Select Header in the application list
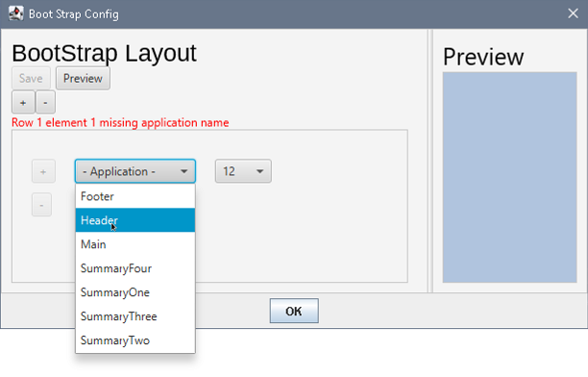 click(135, 220)
